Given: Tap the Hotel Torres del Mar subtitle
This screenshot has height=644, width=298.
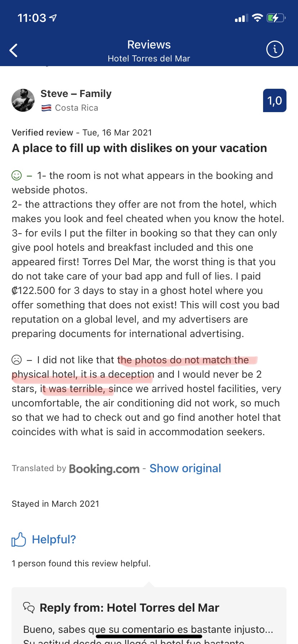Looking at the screenshot, I should [x=149, y=59].
